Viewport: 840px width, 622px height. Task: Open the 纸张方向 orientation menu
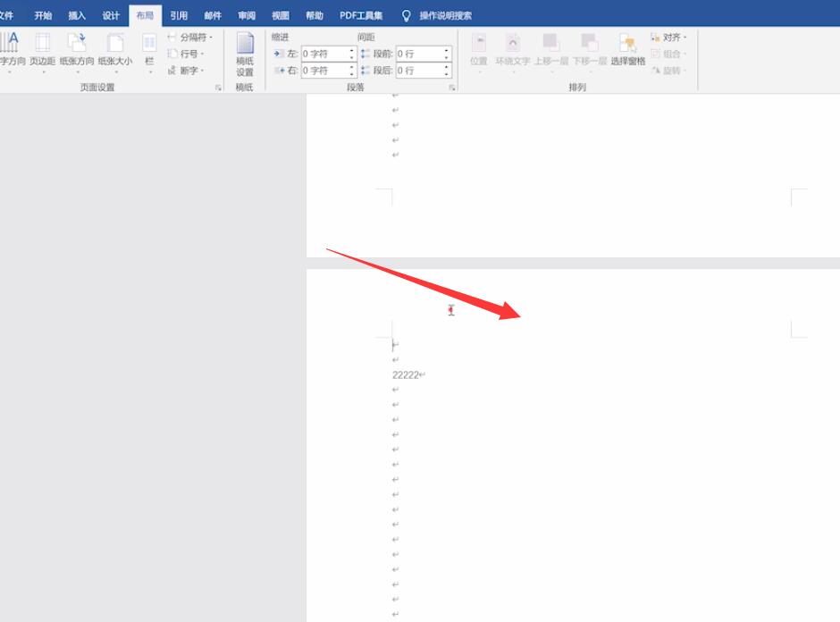point(77,51)
